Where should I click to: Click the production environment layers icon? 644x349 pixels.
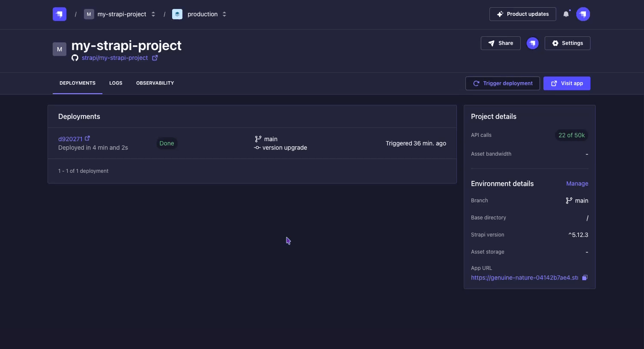pos(177,14)
